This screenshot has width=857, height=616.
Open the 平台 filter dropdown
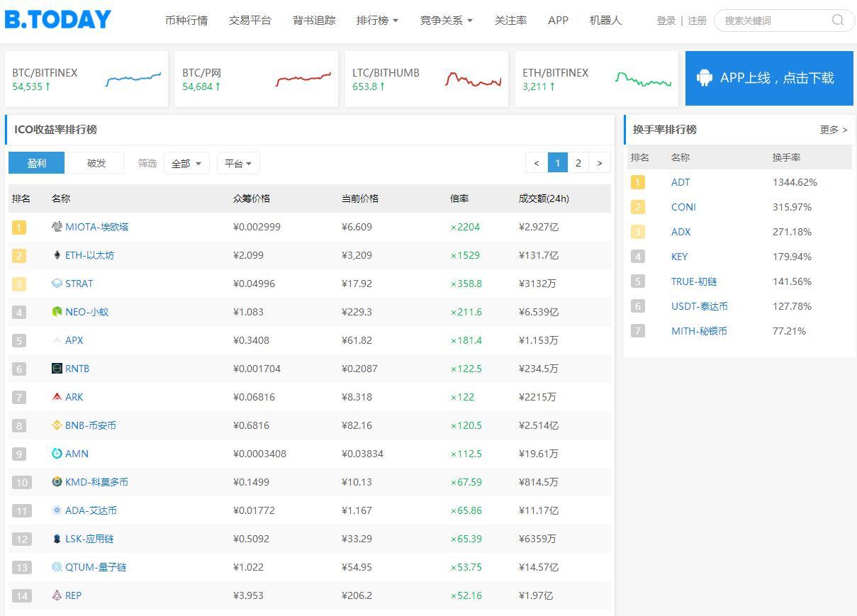pyautogui.click(x=238, y=163)
